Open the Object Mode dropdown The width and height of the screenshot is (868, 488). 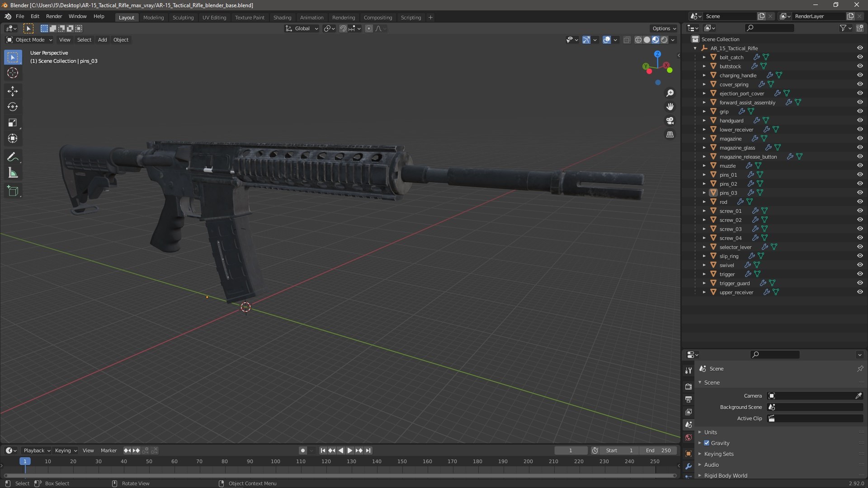click(29, 40)
